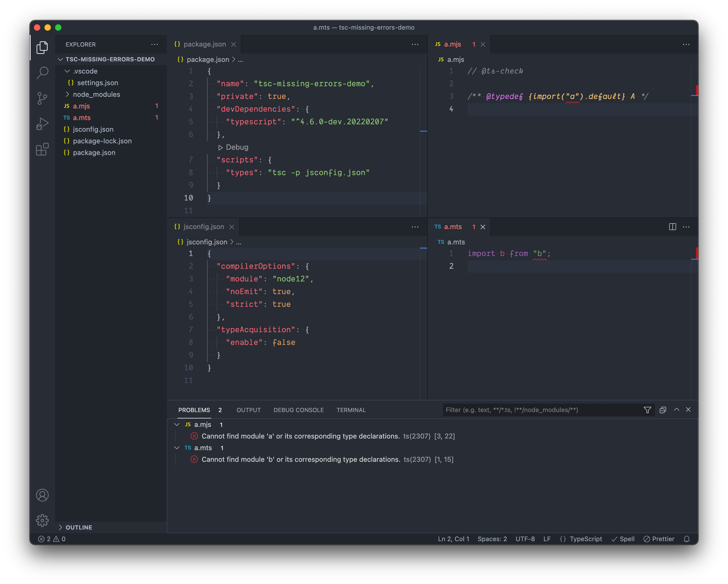Click the problems panel filter icon

tap(647, 410)
